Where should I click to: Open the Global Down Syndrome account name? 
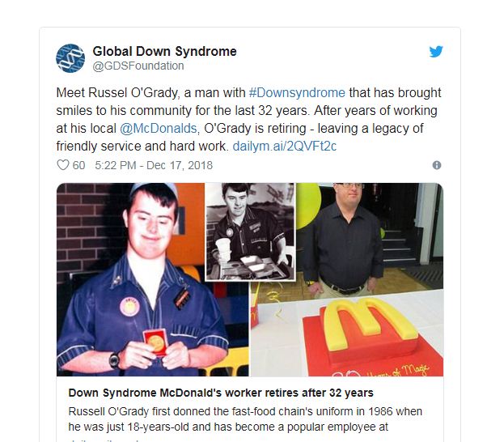[164, 52]
